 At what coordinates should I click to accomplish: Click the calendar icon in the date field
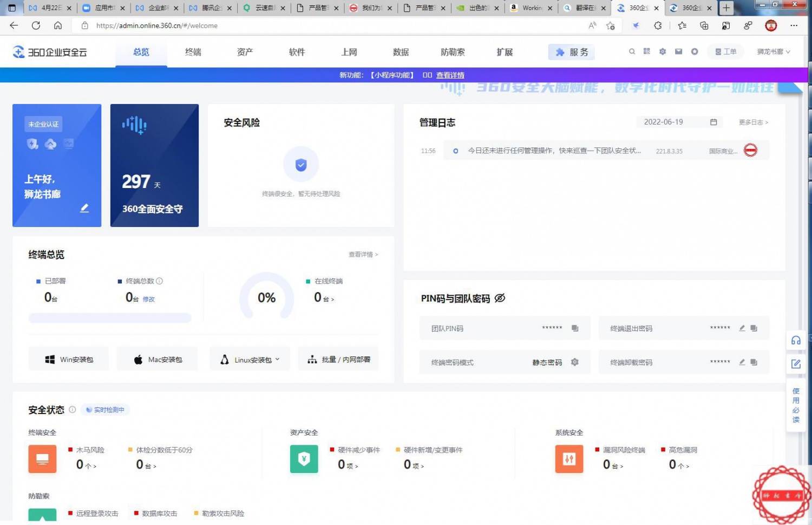coord(713,122)
